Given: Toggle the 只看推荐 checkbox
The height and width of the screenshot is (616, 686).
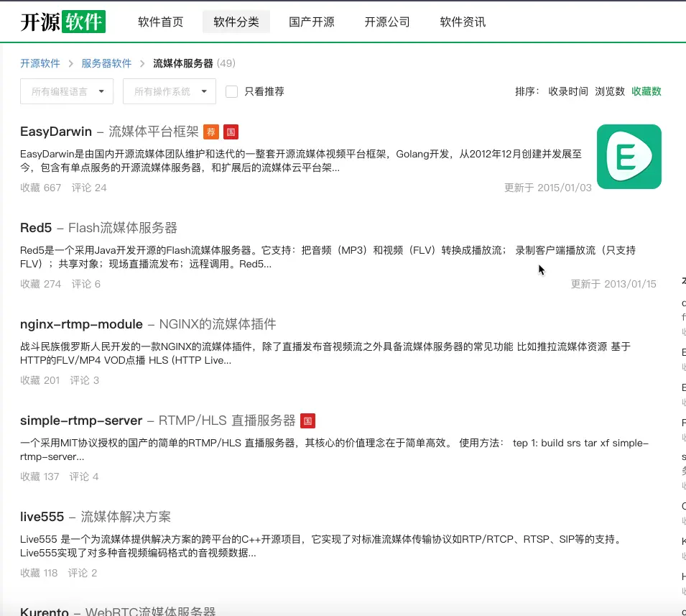Looking at the screenshot, I should click(231, 91).
